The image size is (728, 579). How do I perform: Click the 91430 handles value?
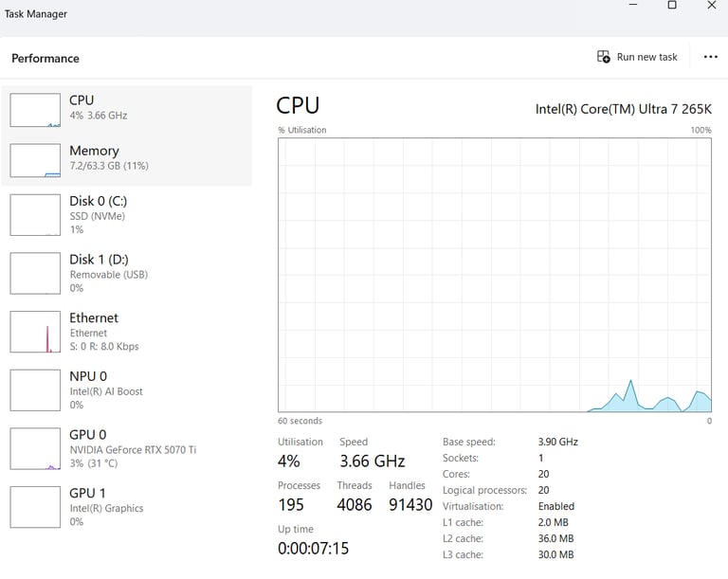click(x=410, y=505)
